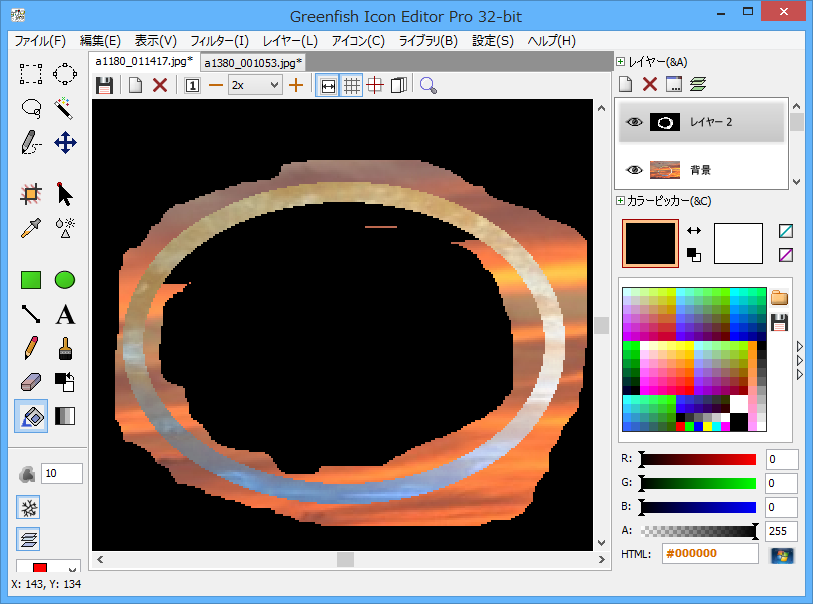Delete the selected layer with red X
813x604 pixels.
(x=650, y=85)
